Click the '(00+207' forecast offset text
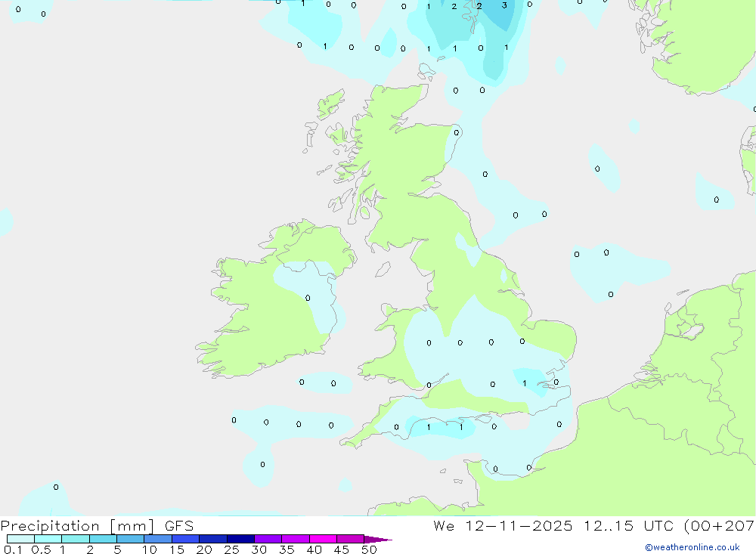The width and height of the screenshot is (756, 554). [720, 525]
